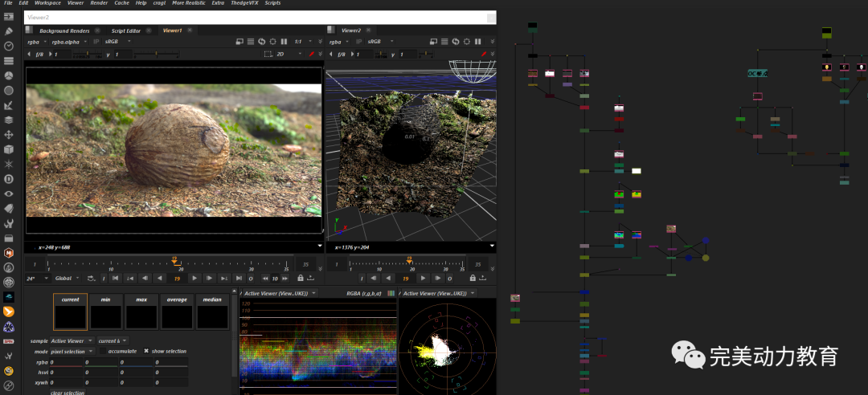Open the 3D nodes cube icon

[x=8, y=149]
